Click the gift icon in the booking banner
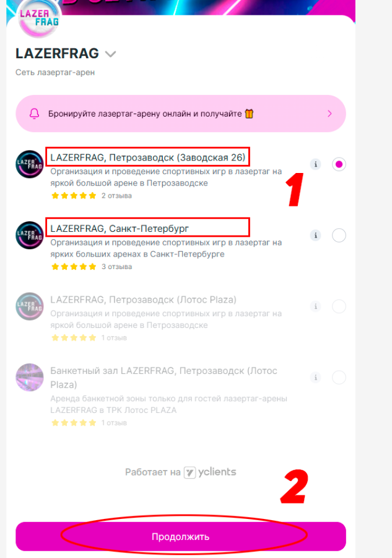This screenshot has width=392, height=558. (249, 113)
